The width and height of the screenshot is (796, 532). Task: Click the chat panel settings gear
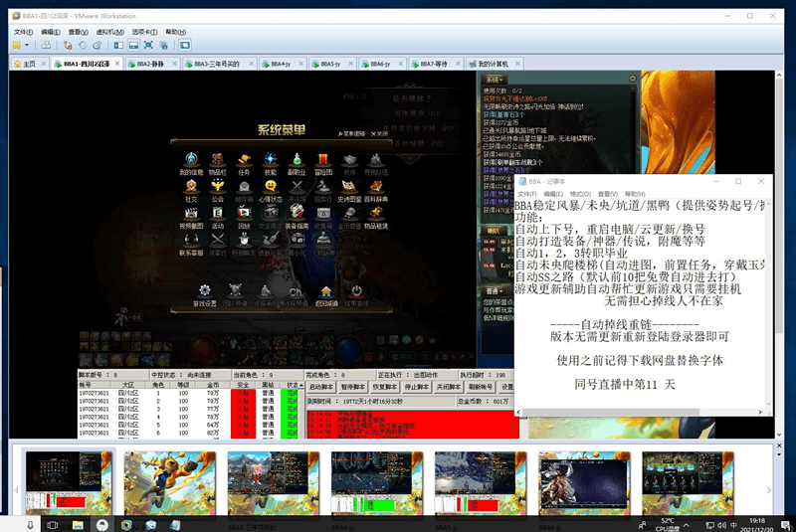[633, 79]
